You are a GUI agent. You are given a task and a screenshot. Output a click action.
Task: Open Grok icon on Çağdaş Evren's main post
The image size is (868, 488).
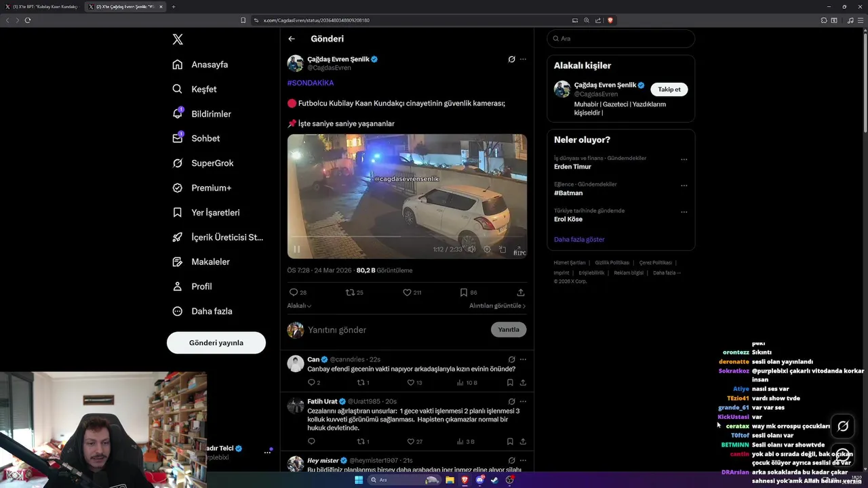511,59
